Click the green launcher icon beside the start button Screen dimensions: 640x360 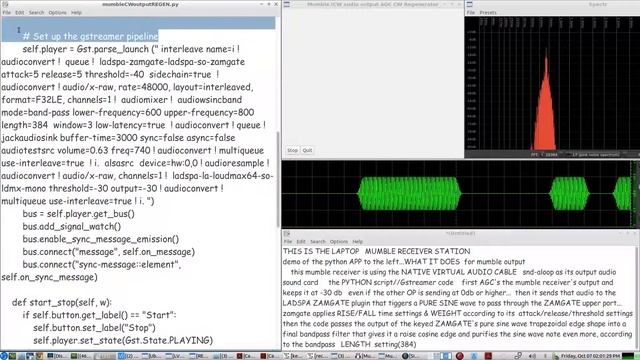coord(12,356)
